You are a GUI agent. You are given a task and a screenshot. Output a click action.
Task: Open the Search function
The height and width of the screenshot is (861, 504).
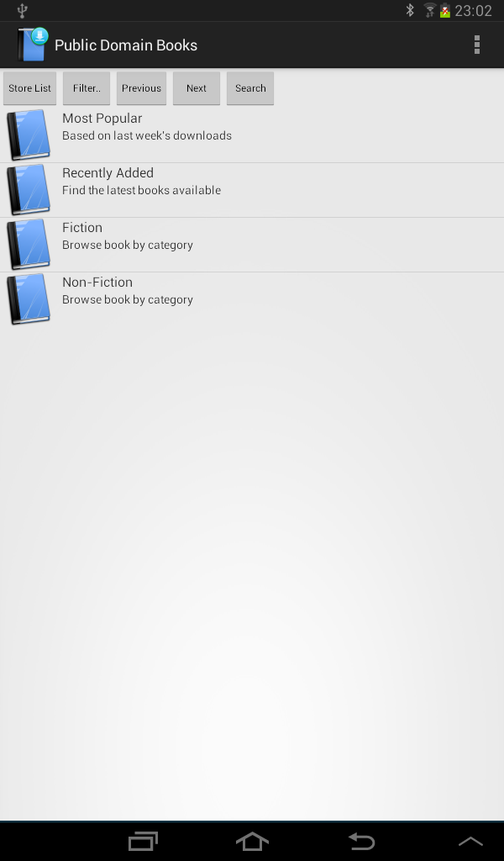(x=250, y=87)
